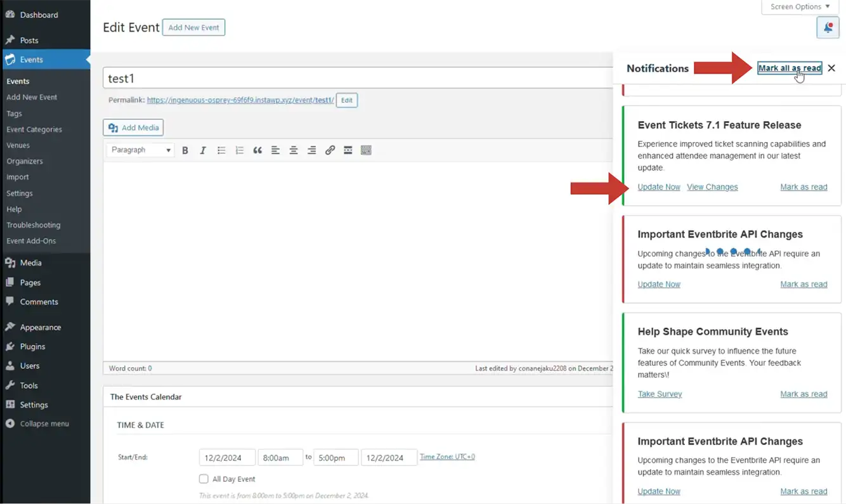Go to Plugins in the sidebar
Image resolution: width=846 pixels, height=504 pixels.
coord(32,347)
